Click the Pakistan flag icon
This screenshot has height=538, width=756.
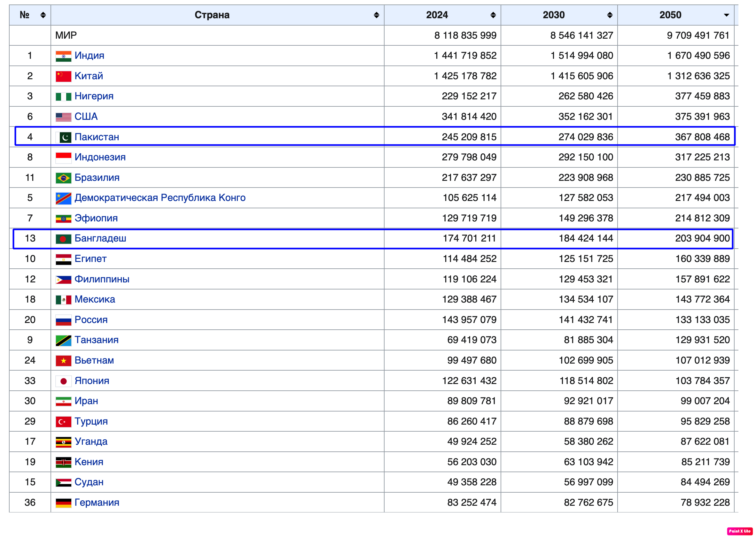pyautogui.click(x=63, y=137)
